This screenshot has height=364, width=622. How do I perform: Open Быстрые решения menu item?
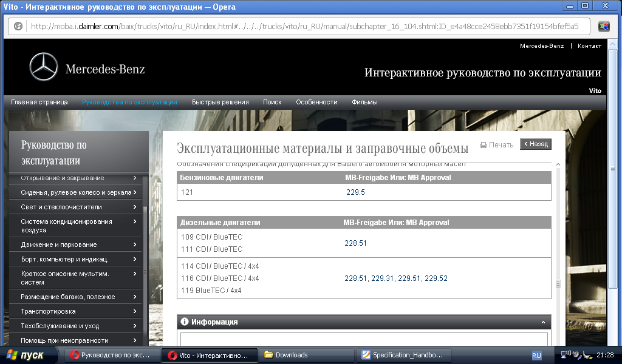pyautogui.click(x=220, y=102)
